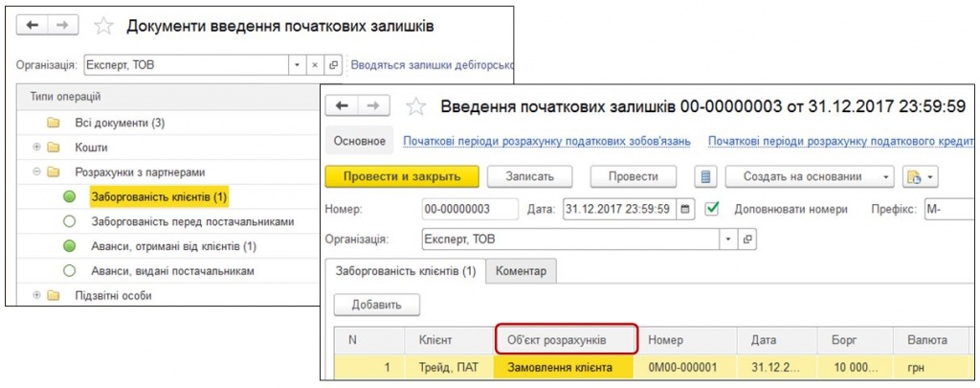Click the Провести и закрыть button
This screenshot has height=388, width=980.
402,176
